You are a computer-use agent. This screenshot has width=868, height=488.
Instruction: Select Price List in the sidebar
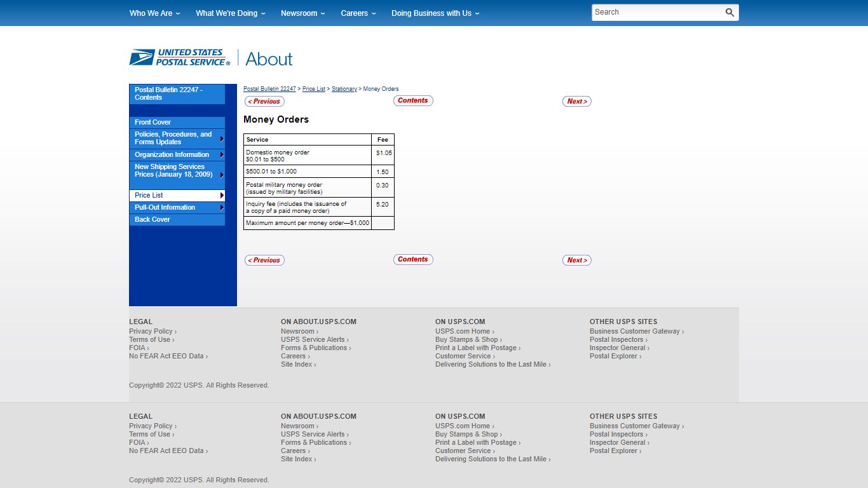(177, 195)
